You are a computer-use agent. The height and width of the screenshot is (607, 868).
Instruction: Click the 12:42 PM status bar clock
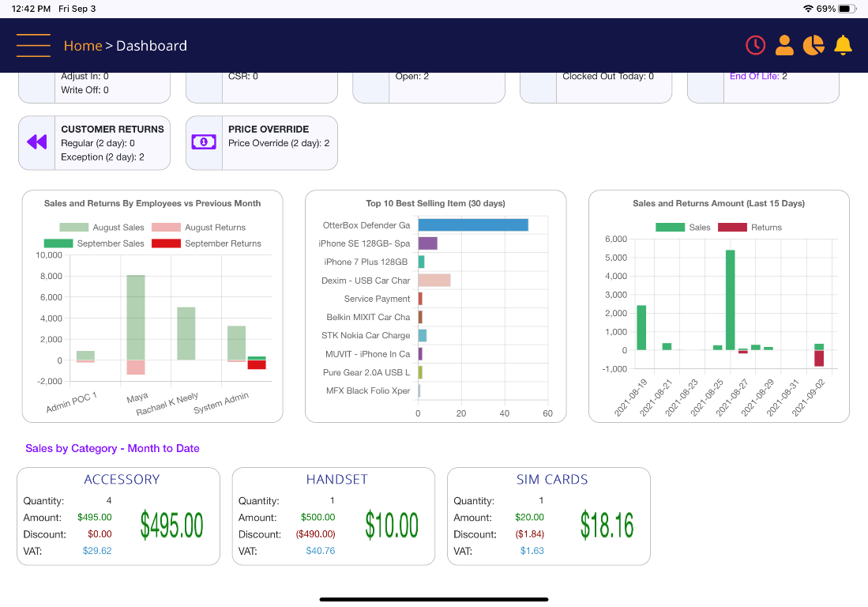click(31, 9)
